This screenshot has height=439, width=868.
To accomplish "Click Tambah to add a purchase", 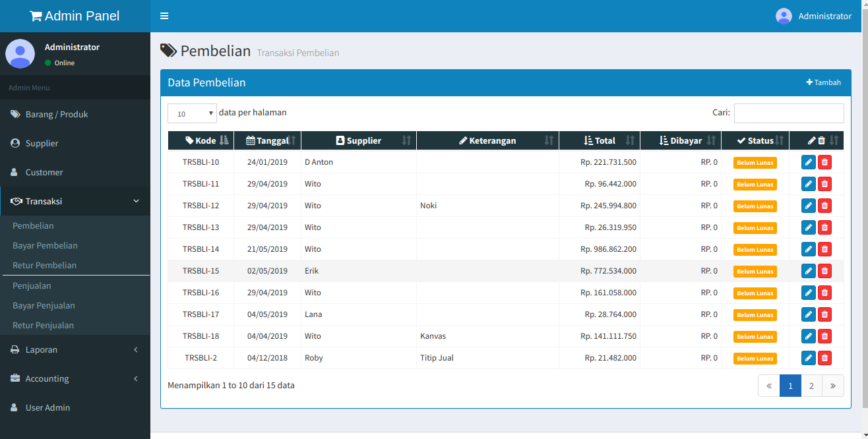I will point(824,82).
